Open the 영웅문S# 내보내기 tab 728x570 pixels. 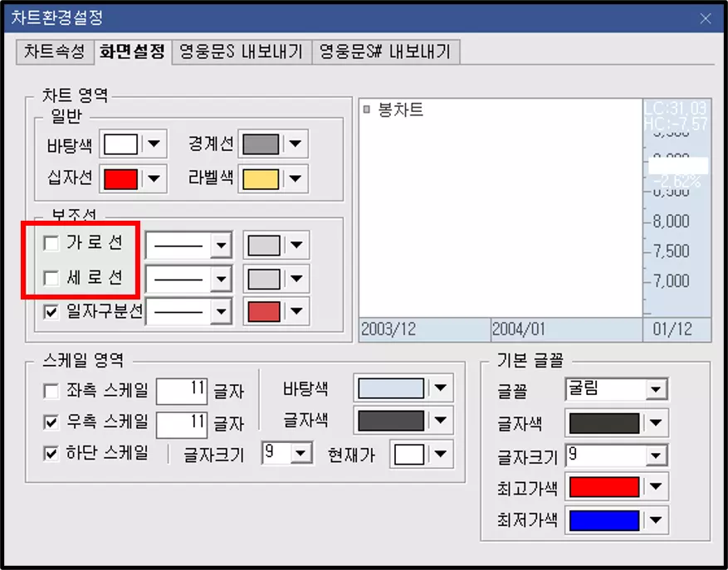[x=385, y=51]
